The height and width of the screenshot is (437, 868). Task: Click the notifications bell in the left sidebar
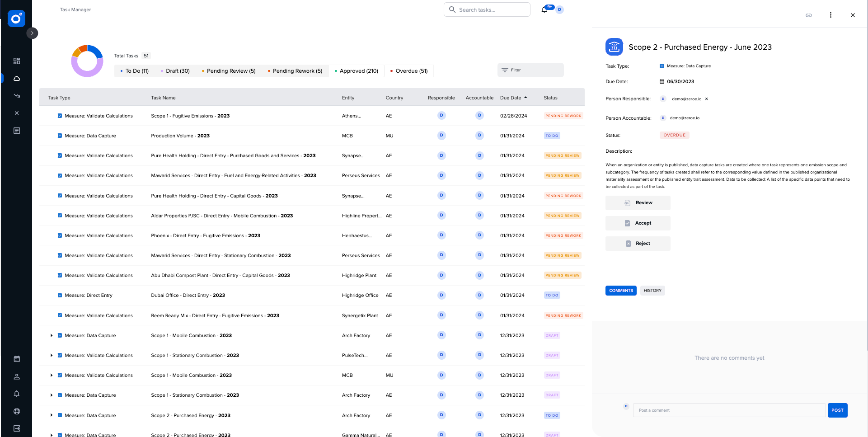[x=17, y=394]
